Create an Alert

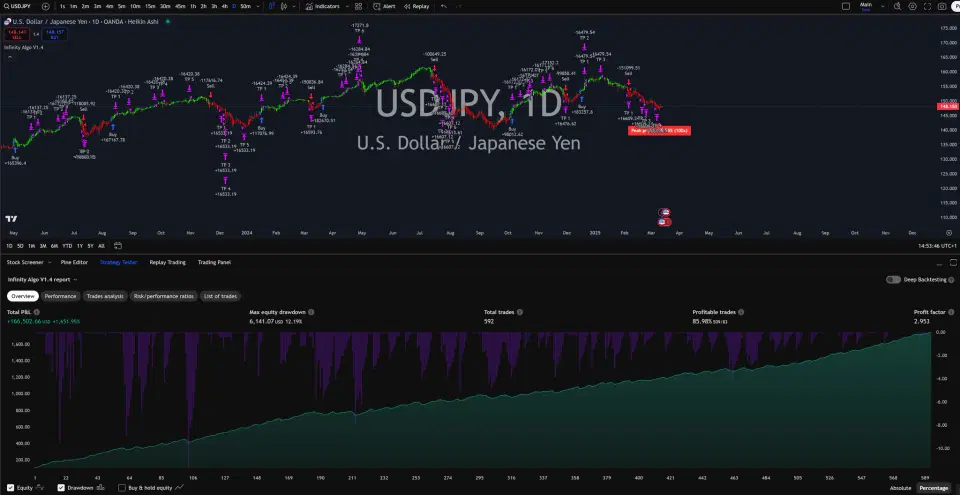tap(384, 6)
